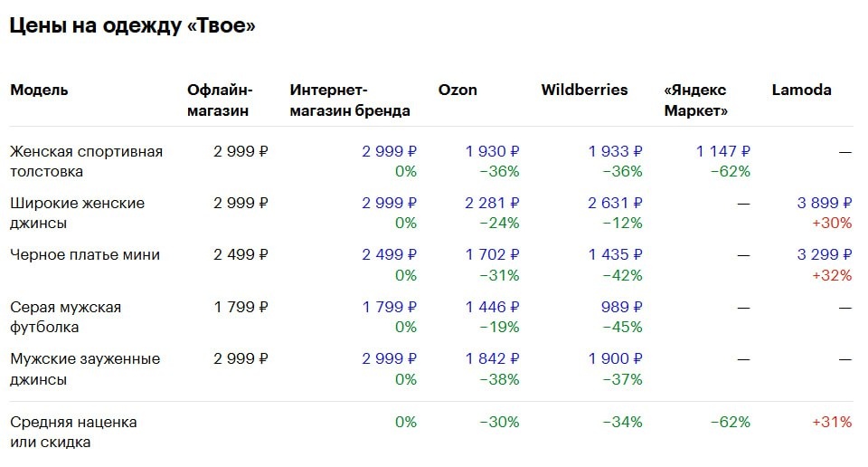Open the Ozon 1 702 ₽ price link
The height and width of the screenshot is (467, 868).
coord(492,255)
